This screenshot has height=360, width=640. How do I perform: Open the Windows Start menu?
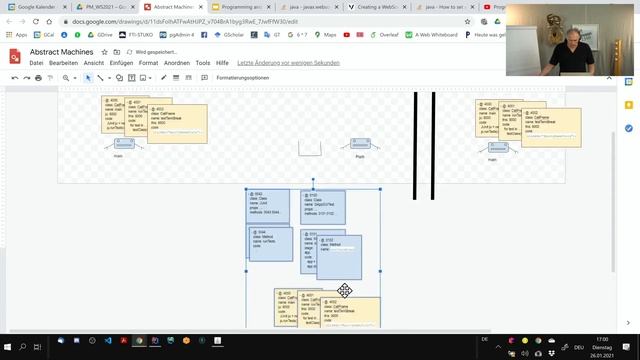[7, 347]
